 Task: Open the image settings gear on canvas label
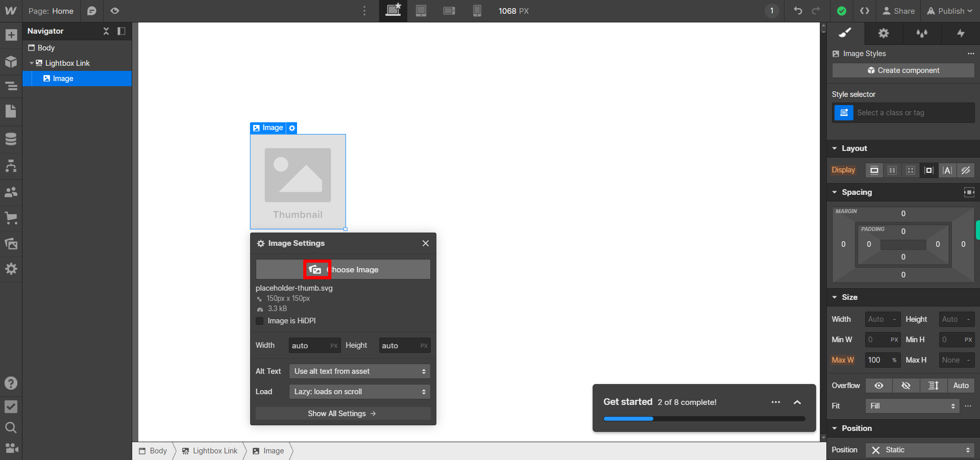tap(292, 128)
